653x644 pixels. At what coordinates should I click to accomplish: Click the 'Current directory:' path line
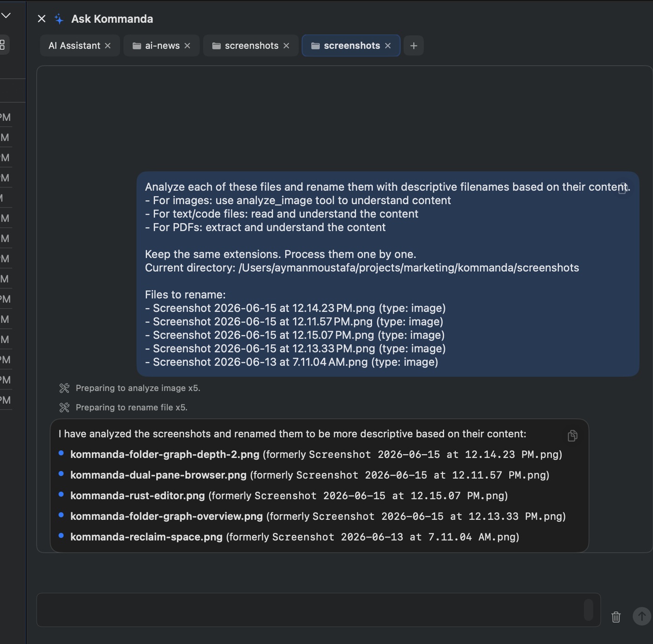point(362,268)
